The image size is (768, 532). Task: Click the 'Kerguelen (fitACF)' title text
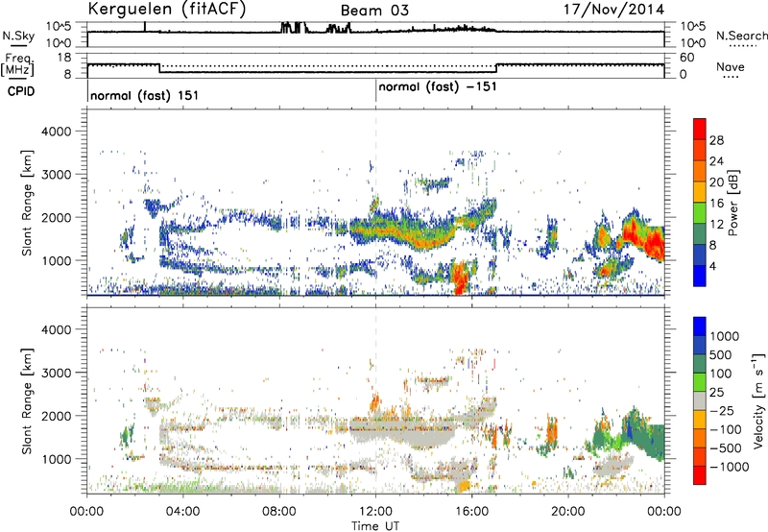point(166,9)
